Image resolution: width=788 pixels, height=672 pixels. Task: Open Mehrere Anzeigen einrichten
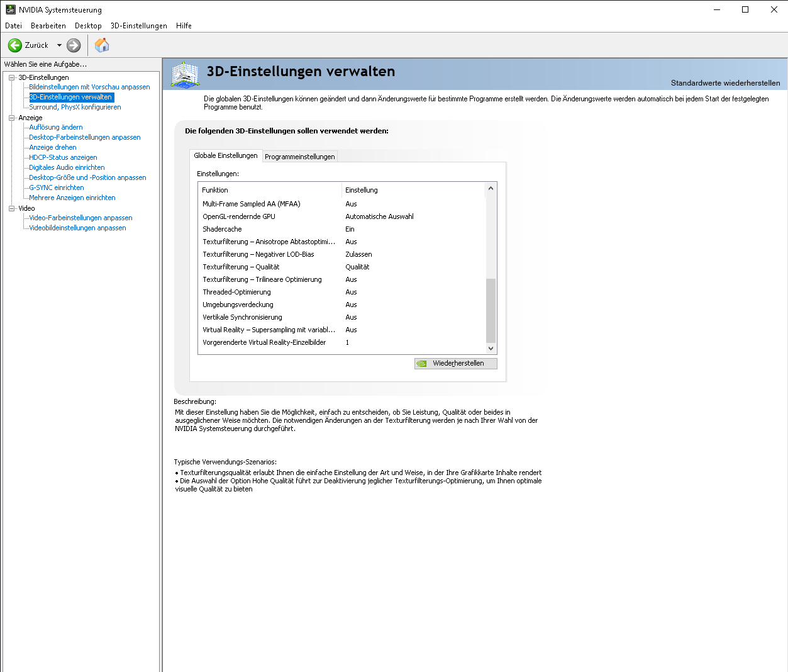(x=72, y=198)
